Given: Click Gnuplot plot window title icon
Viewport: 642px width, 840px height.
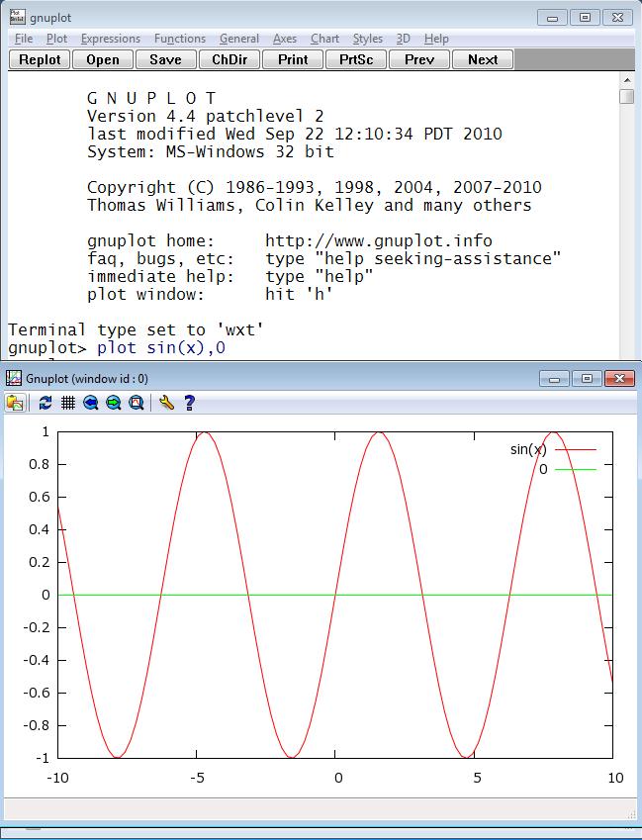Looking at the screenshot, I should (x=14, y=378).
